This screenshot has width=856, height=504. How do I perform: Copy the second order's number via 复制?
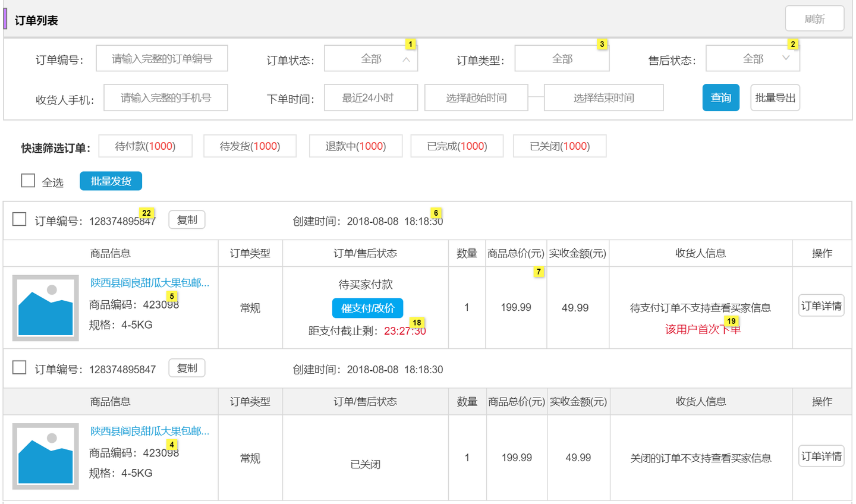pyautogui.click(x=187, y=368)
